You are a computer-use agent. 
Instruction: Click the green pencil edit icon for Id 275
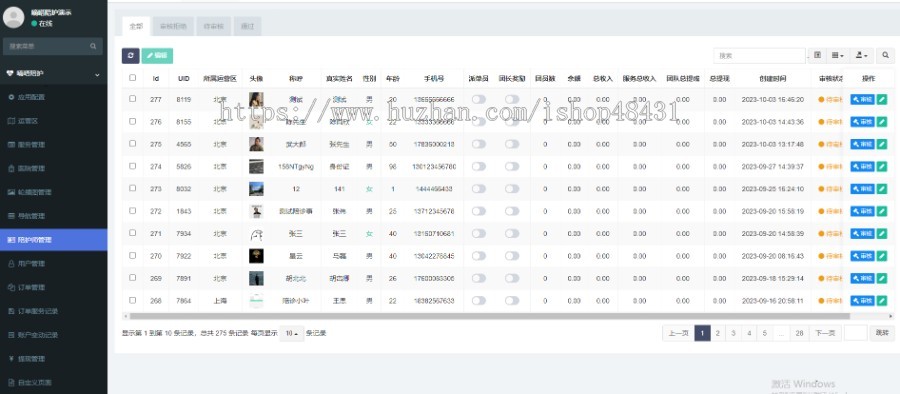882,144
